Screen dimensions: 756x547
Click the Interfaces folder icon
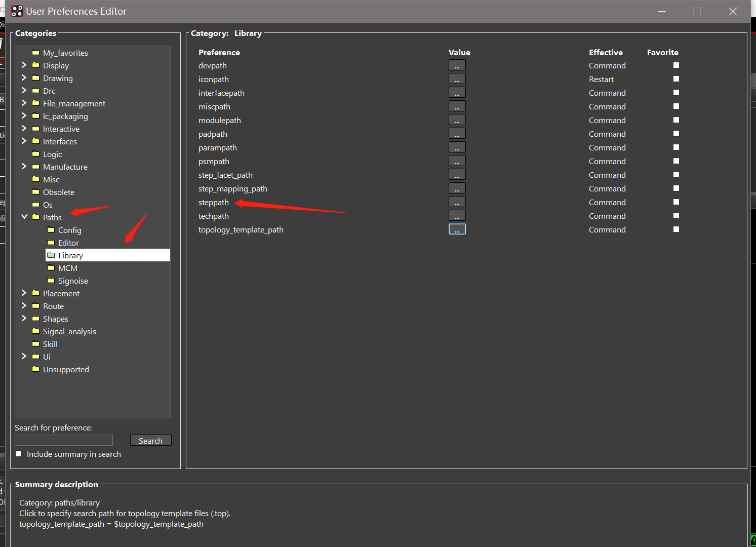click(x=35, y=141)
